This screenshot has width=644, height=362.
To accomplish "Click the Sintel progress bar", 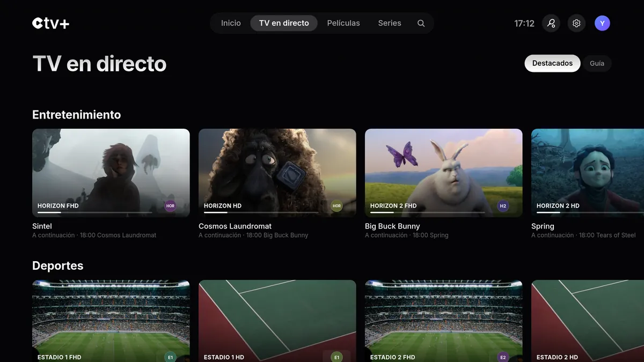I will (x=95, y=213).
